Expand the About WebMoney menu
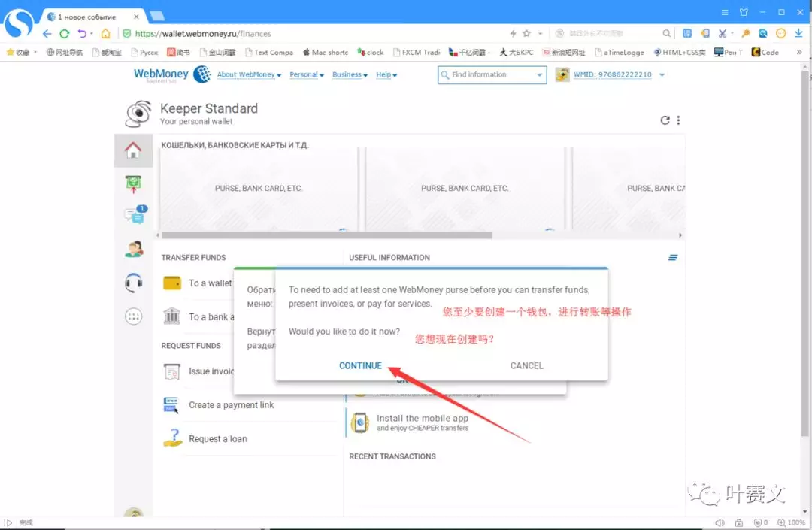The height and width of the screenshot is (530, 812). point(248,75)
